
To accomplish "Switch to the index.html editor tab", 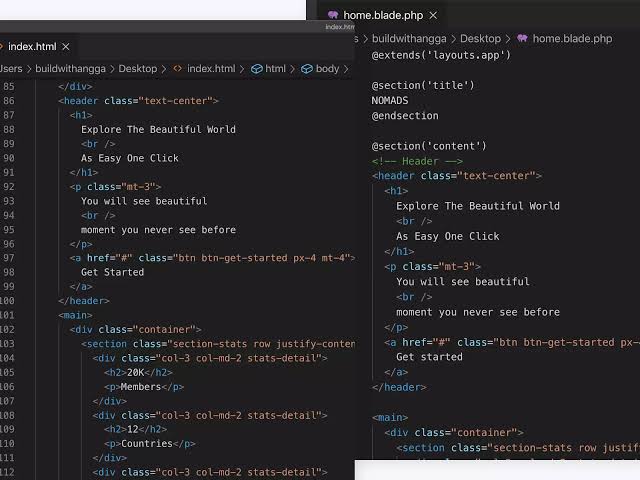I will (x=33, y=47).
